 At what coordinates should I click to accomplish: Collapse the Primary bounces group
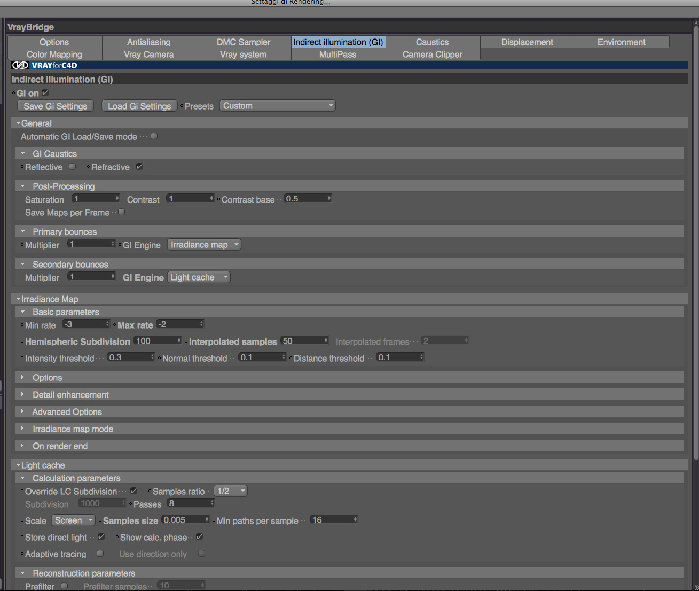[23, 231]
